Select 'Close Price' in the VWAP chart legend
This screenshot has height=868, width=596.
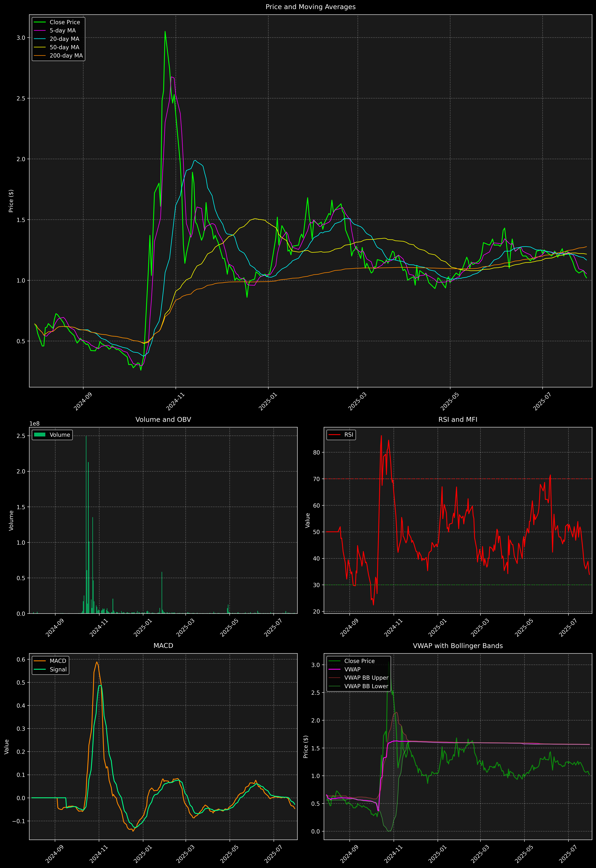click(x=359, y=661)
